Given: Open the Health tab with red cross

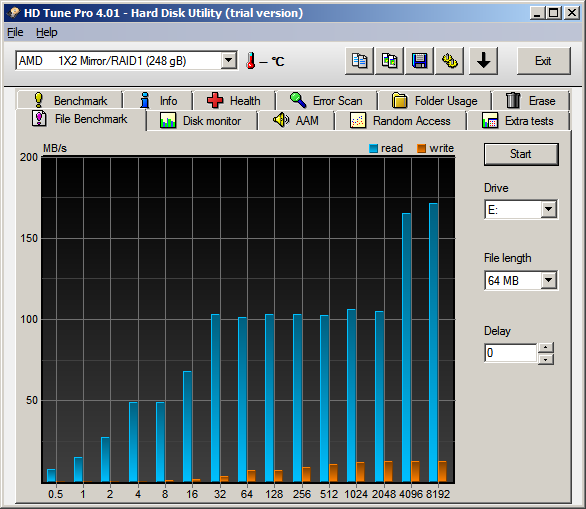Looking at the screenshot, I should tap(234, 101).
